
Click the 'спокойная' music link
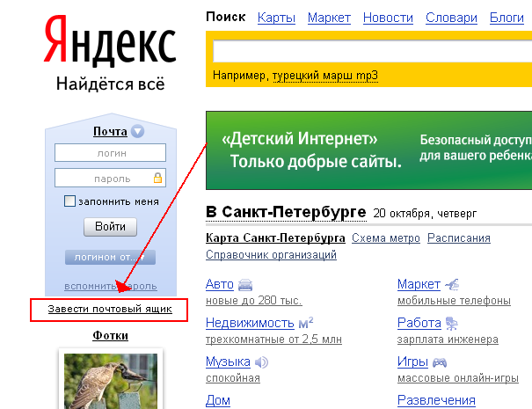click(x=233, y=377)
